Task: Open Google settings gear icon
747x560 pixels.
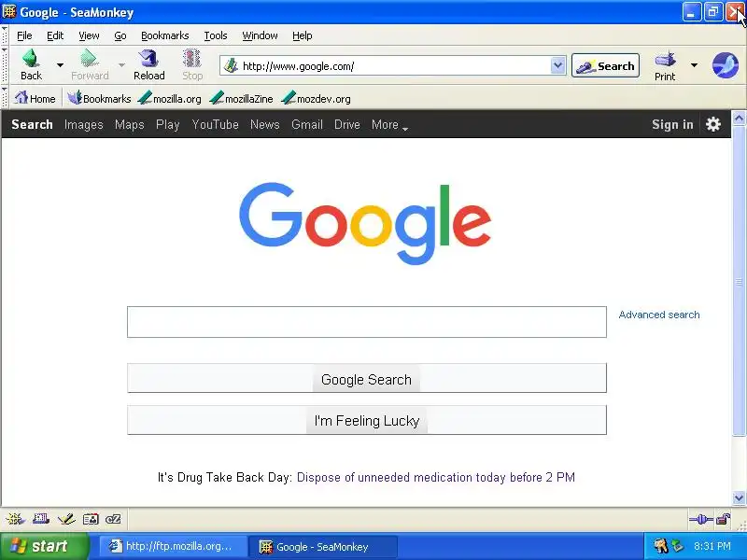Action: (x=713, y=124)
